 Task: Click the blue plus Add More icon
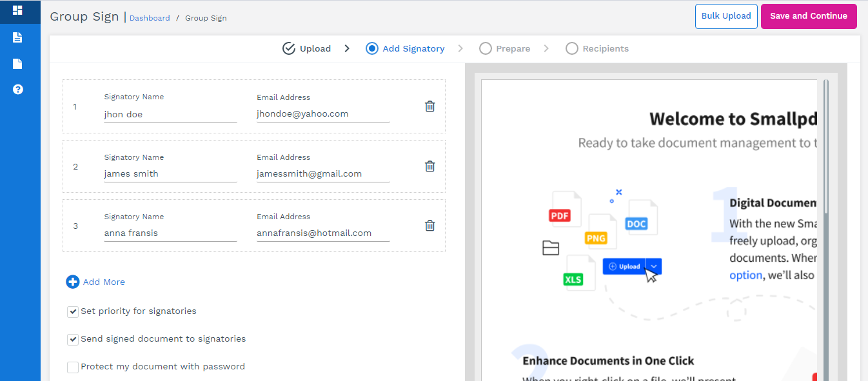point(73,282)
